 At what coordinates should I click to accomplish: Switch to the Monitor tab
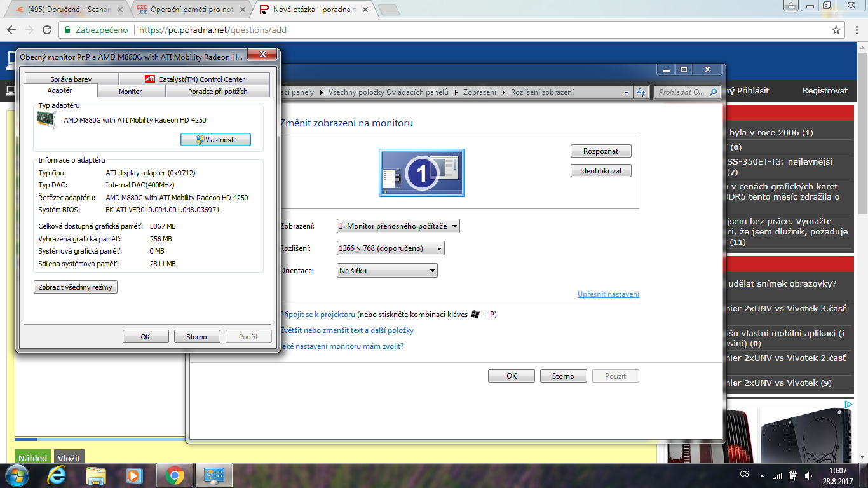pyautogui.click(x=130, y=91)
